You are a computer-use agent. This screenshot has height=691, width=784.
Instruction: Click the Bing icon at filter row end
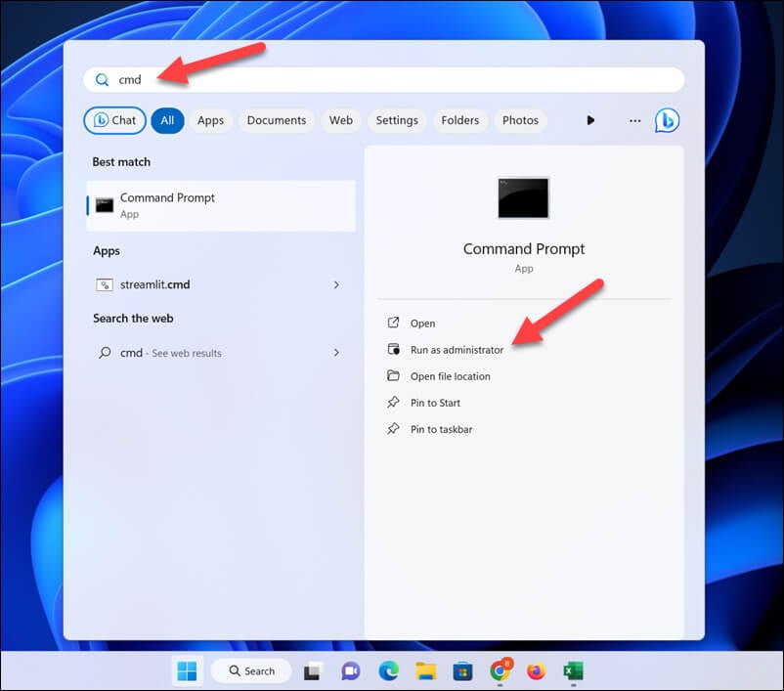coord(667,120)
